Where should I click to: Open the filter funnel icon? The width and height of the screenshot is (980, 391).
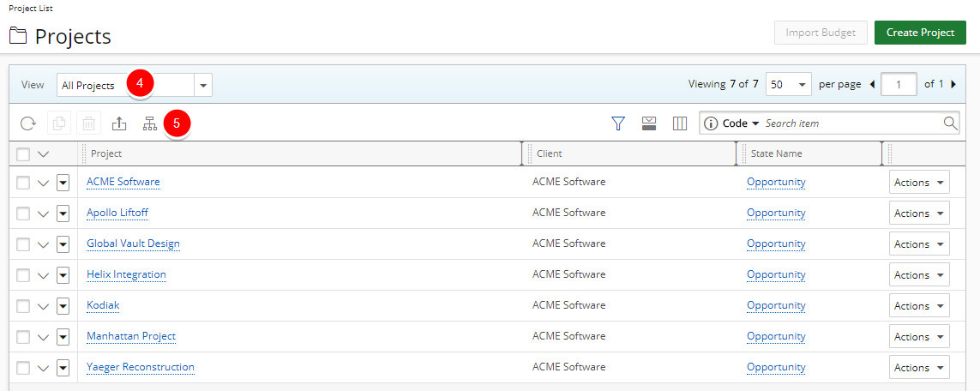[618, 123]
